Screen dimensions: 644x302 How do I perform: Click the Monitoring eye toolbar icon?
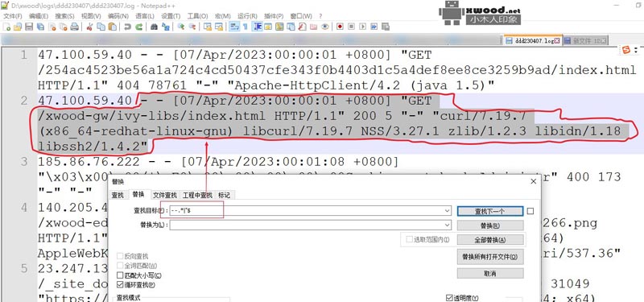tap(325, 27)
